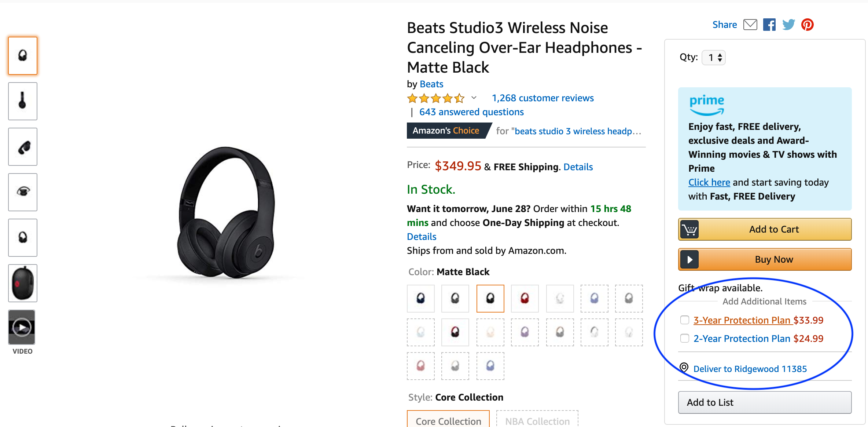Click the location pin delivery icon
This screenshot has height=427, width=868.
684,368
